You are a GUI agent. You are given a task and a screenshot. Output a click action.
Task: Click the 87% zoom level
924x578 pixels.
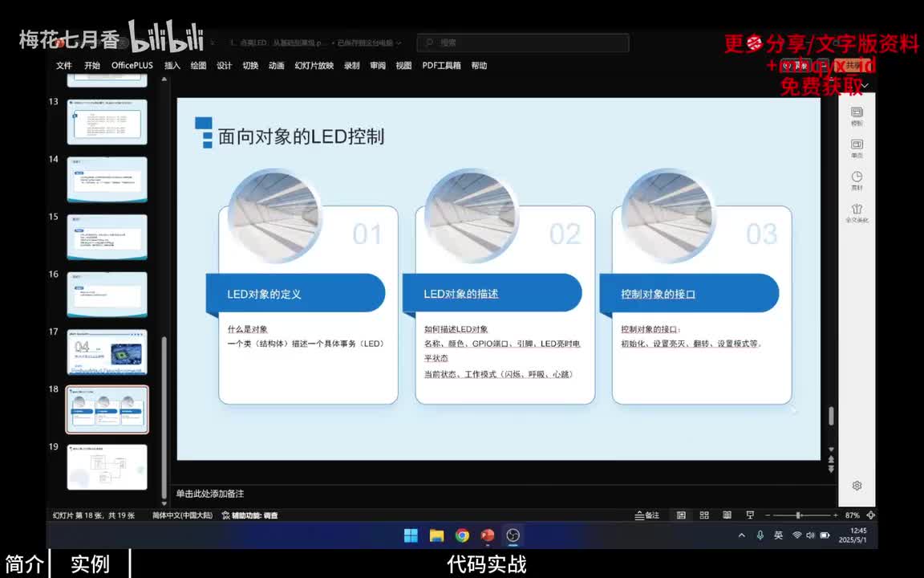pyautogui.click(x=852, y=515)
